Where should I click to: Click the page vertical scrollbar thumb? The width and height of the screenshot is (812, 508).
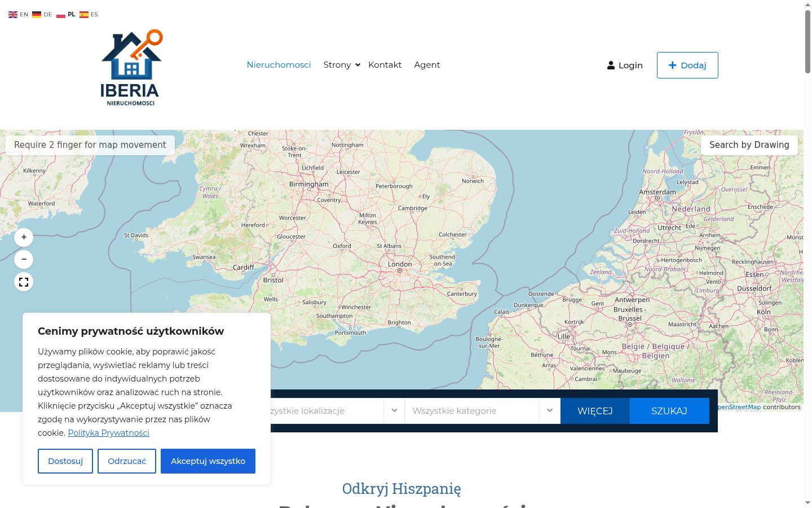click(807, 41)
